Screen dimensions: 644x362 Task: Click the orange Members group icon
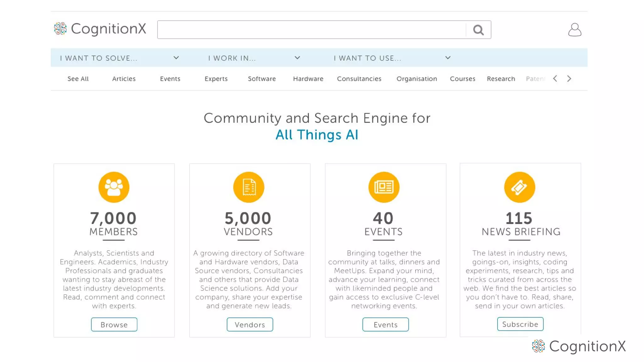(114, 187)
